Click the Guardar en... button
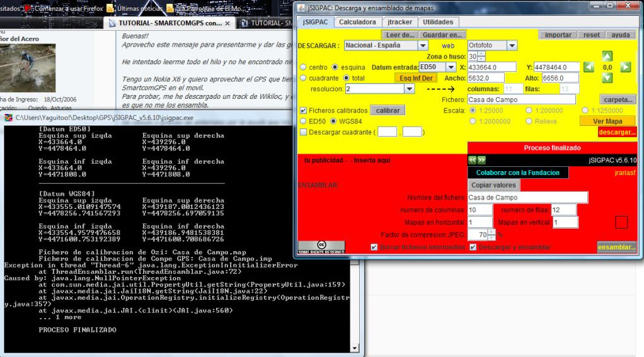The height and width of the screenshot is (357, 644). click(442, 35)
